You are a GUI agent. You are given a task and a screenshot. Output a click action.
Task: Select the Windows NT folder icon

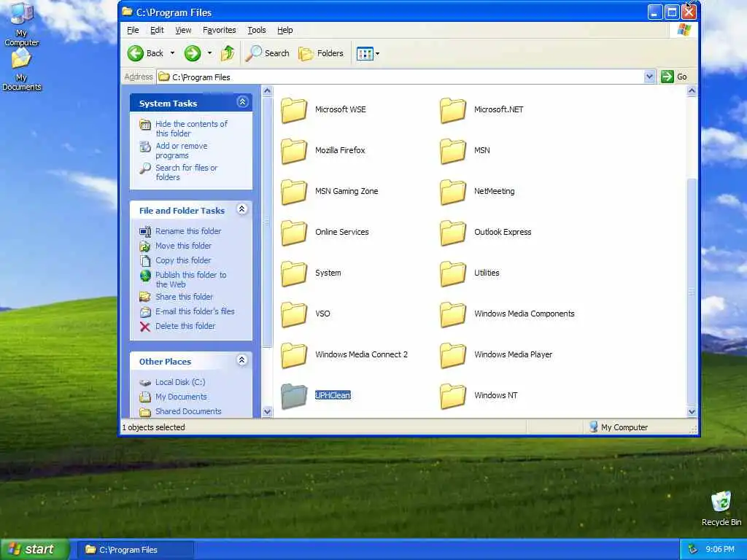click(x=452, y=397)
